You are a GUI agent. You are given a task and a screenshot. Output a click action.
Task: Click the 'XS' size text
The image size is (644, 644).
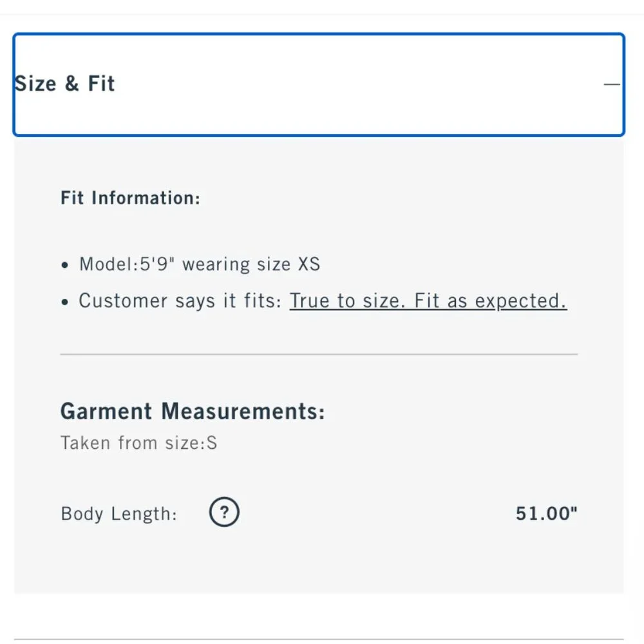pyautogui.click(x=308, y=264)
